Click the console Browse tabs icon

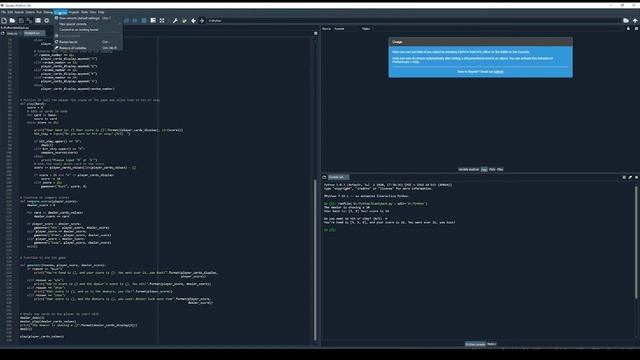click(x=324, y=177)
